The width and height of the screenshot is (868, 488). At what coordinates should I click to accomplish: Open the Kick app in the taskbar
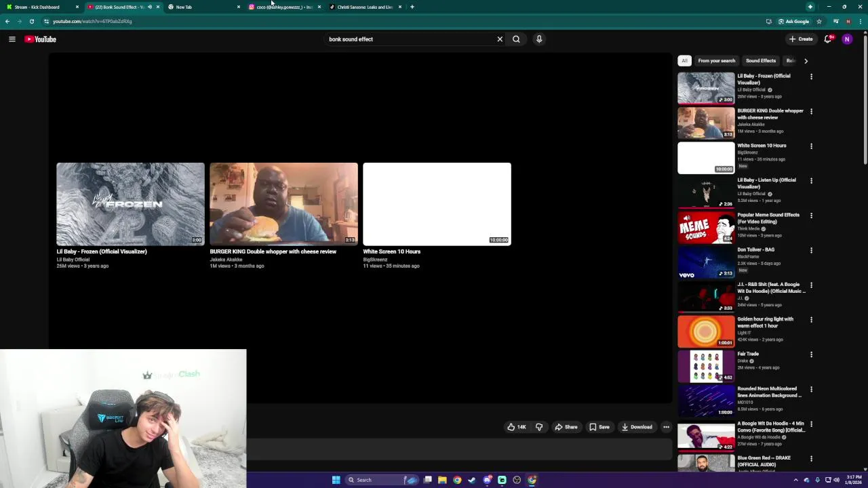tap(502, 480)
